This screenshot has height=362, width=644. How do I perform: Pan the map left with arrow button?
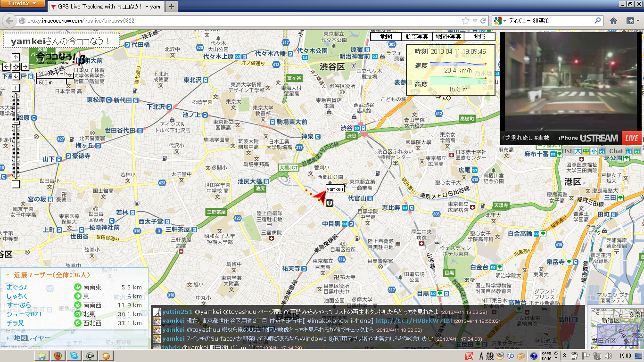(x=7, y=66)
